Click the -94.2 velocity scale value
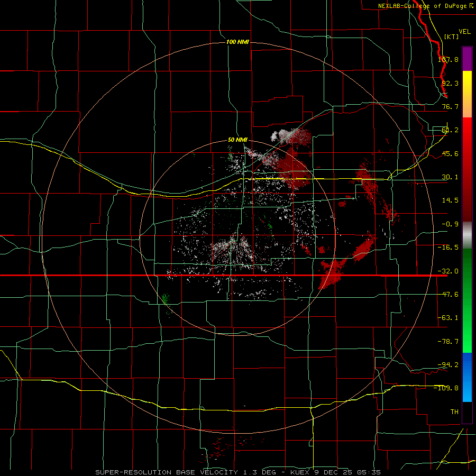Screen dimensions: 476x476 [448, 364]
